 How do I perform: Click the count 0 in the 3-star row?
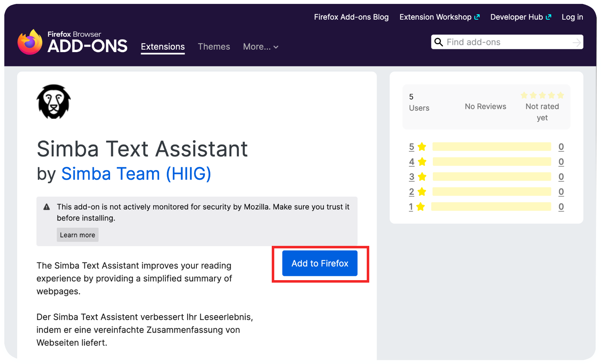pyautogui.click(x=561, y=177)
